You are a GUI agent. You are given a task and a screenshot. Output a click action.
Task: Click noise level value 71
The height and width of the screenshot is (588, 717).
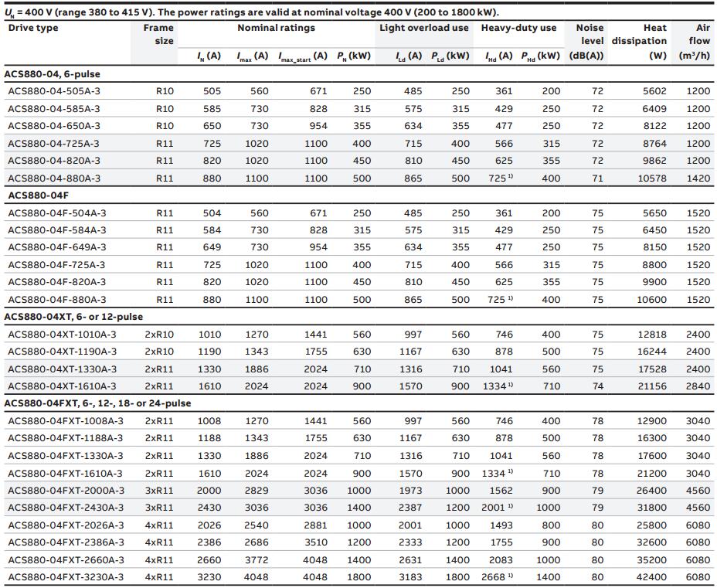598,178
